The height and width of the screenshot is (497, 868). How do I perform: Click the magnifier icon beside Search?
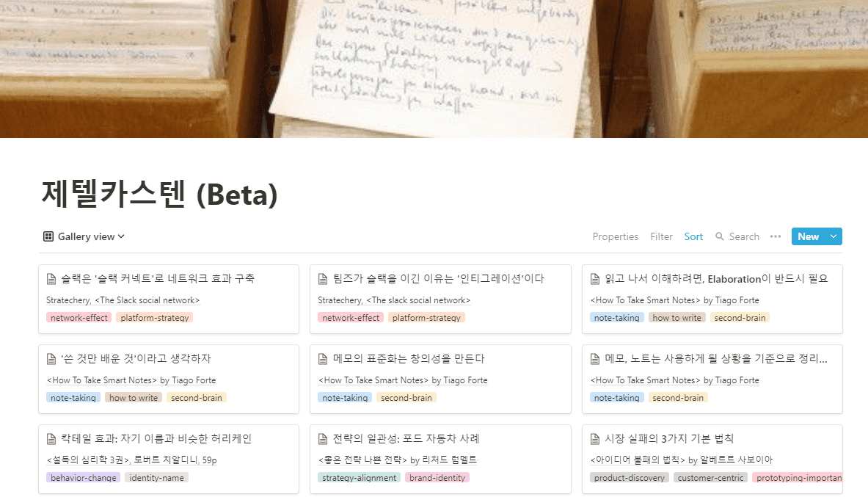click(x=720, y=236)
